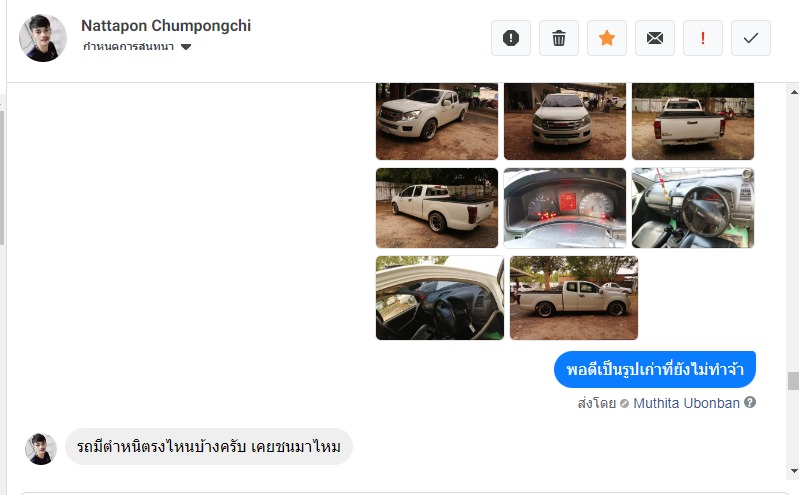799x495 pixels.
Task: Click the scrollbar up arrow
Action: tap(794, 92)
